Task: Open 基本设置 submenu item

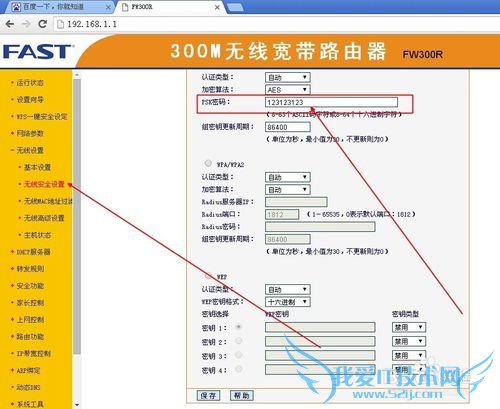Action: tap(37, 167)
